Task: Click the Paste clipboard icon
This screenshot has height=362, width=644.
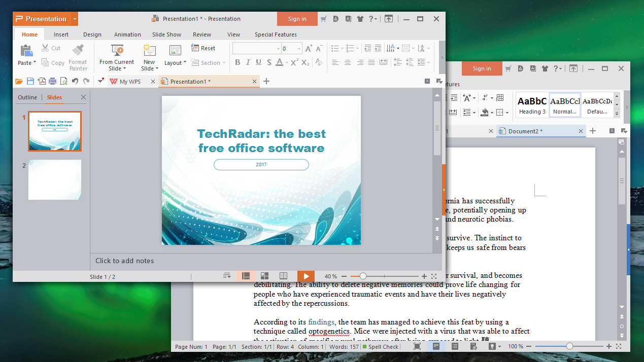Action: tap(25, 51)
